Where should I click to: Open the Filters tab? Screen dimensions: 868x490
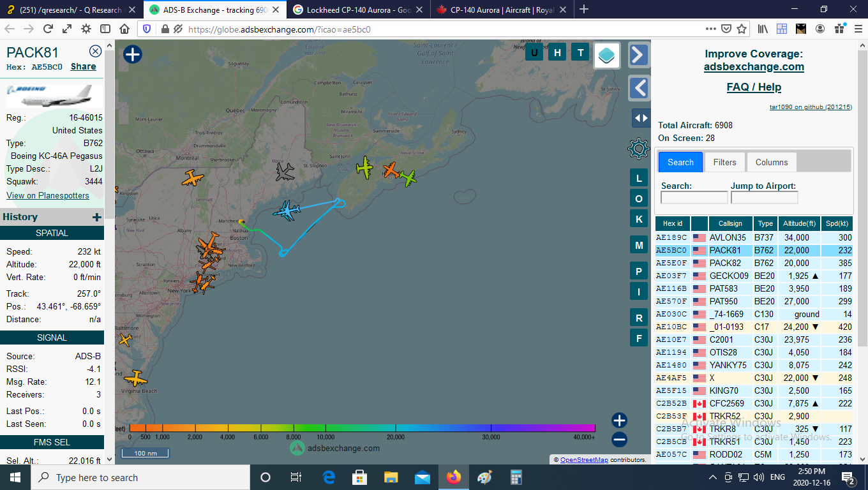(724, 162)
